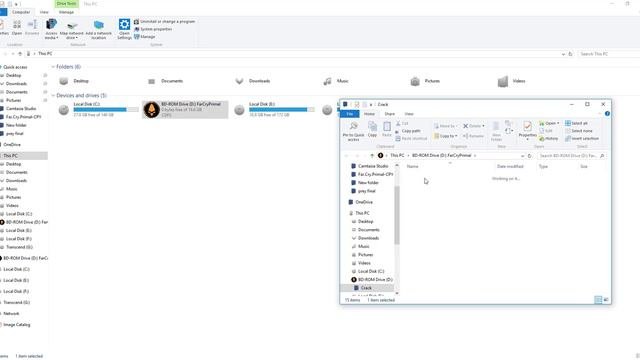Open the Pictures folder tile

[425, 81]
